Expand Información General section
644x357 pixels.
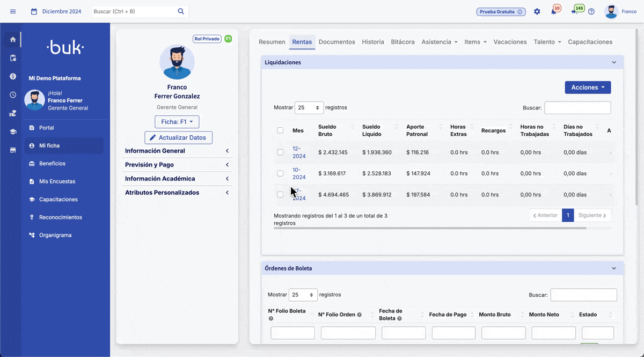tap(177, 151)
